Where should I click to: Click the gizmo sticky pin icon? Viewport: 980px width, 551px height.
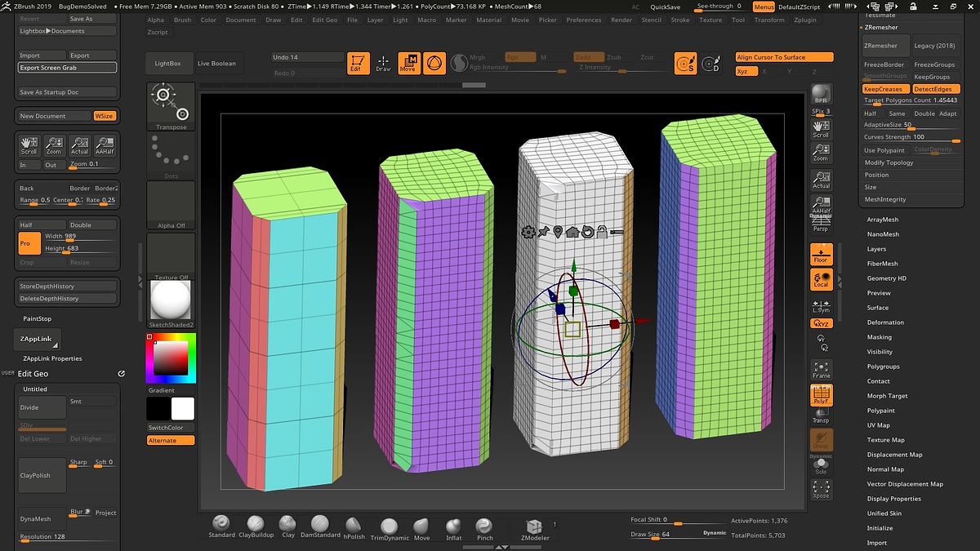pyautogui.click(x=543, y=233)
